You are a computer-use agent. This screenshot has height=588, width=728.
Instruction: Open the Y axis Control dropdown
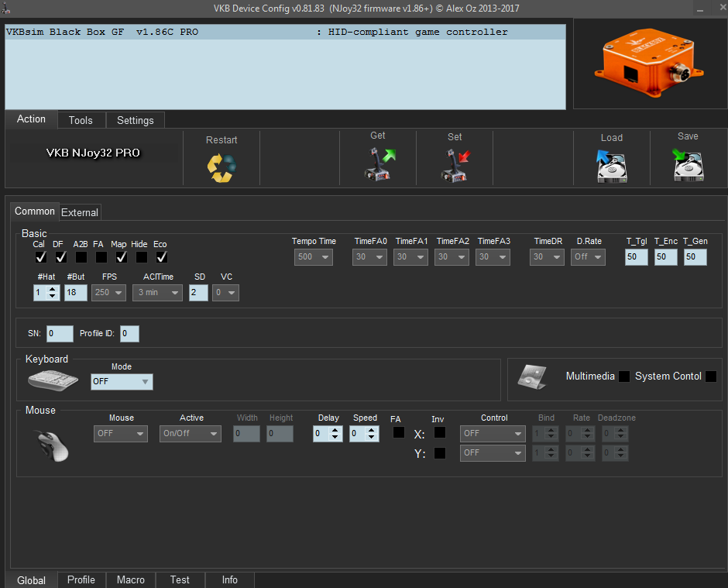coord(493,453)
